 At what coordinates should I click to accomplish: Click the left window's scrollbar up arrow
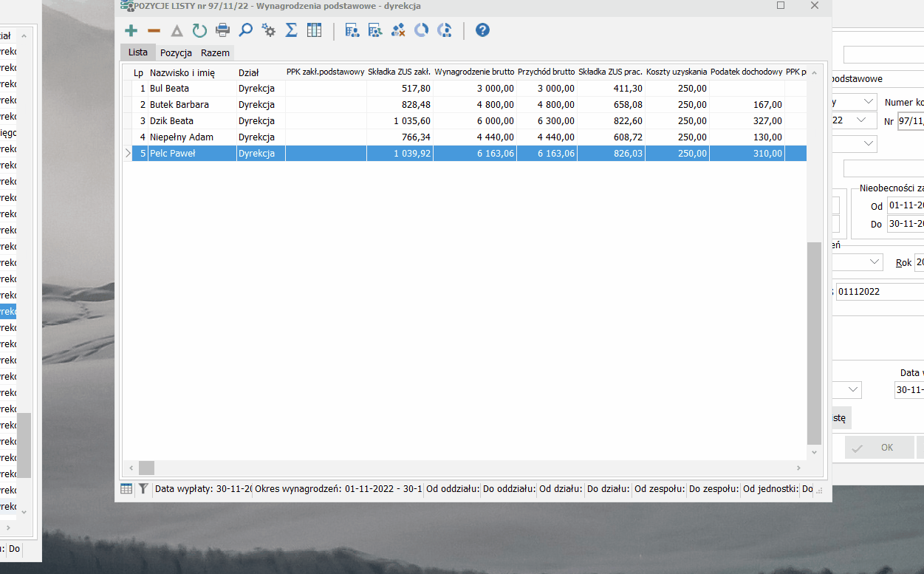[24, 35]
